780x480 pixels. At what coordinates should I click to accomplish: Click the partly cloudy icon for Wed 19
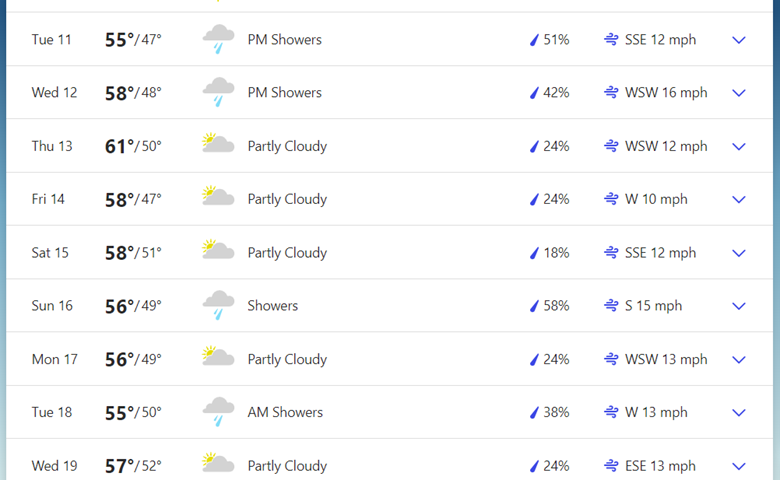[218, 464]
